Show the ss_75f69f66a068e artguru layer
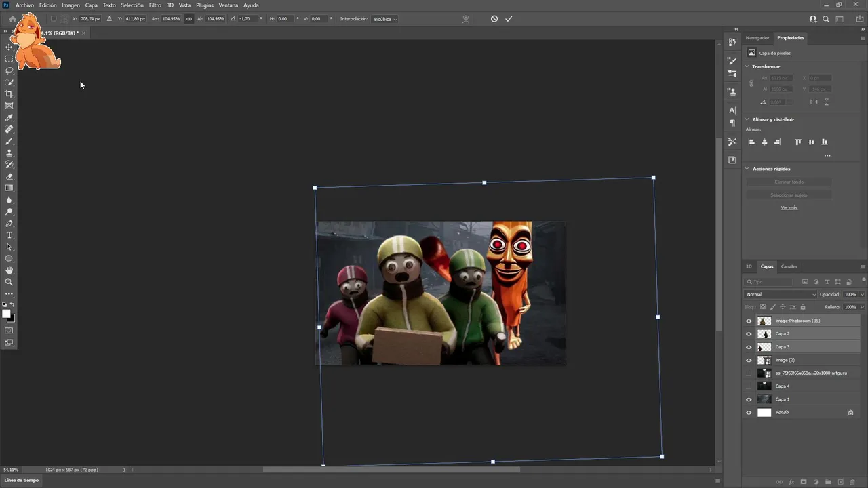868x488 pixels. coord(749,373)
